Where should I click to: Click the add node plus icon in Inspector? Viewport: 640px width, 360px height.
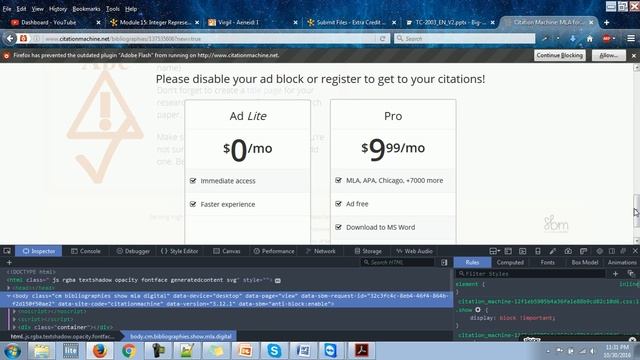9,262
